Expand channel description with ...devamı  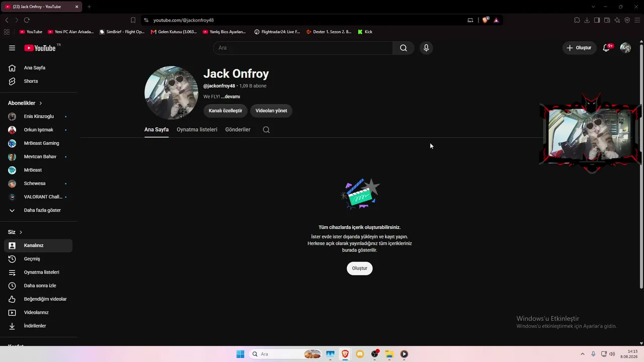click(x=230, y=97)
